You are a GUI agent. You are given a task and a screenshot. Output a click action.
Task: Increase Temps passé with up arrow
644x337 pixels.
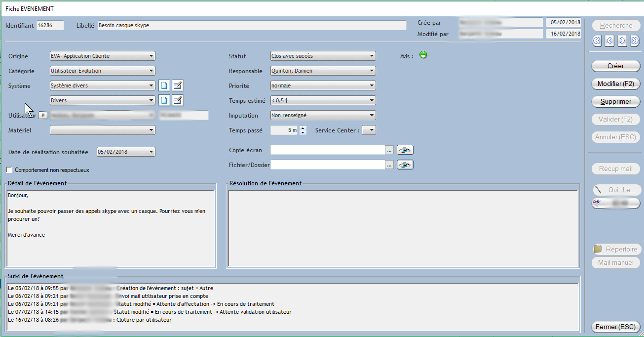tap(303, 128)
